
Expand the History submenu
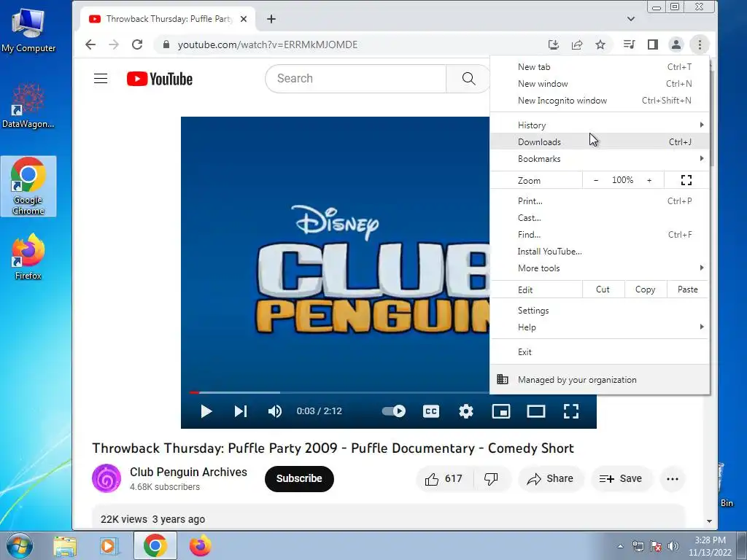pos(600,125)
